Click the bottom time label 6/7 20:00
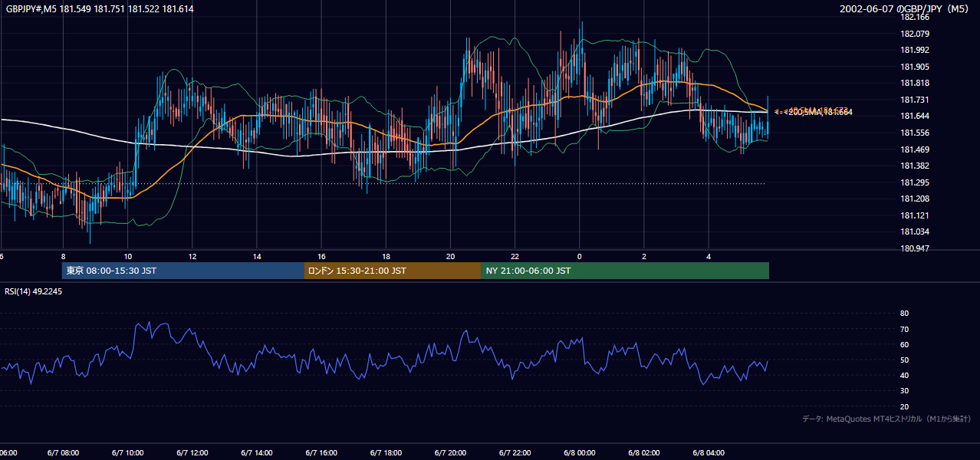The image size is (980, 460). coord(450,453)
